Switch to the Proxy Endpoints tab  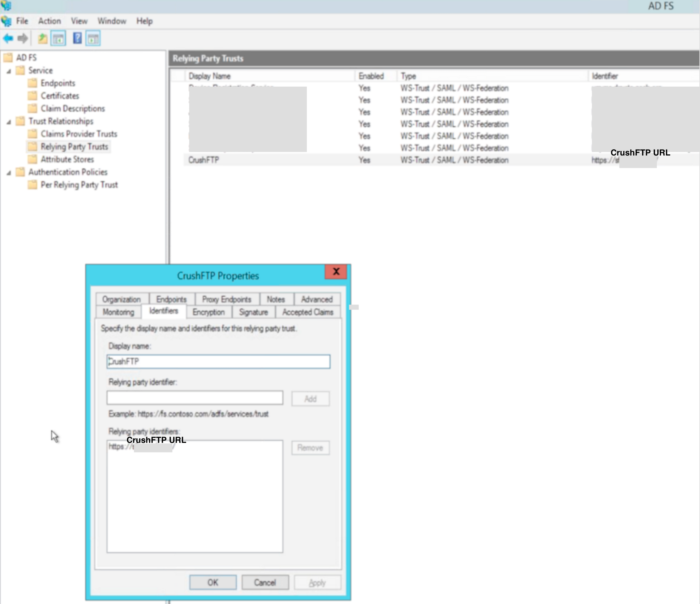pyautogui.click(x=227, y=299)
